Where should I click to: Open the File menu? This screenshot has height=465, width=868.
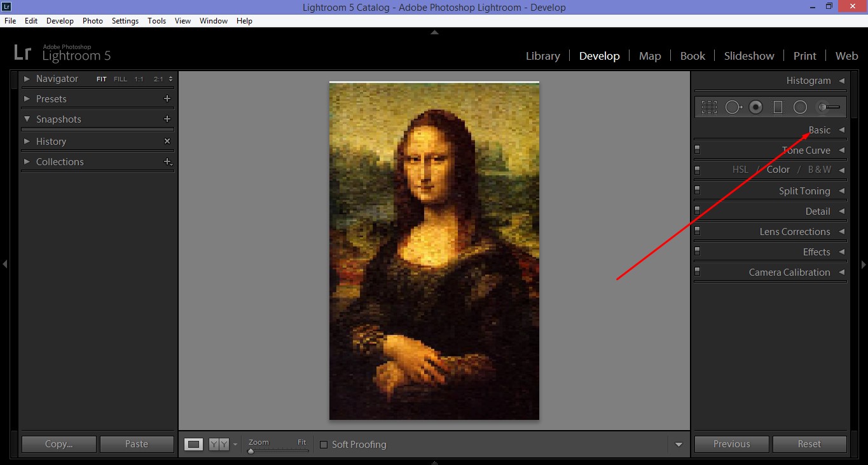tap(10, 21)
